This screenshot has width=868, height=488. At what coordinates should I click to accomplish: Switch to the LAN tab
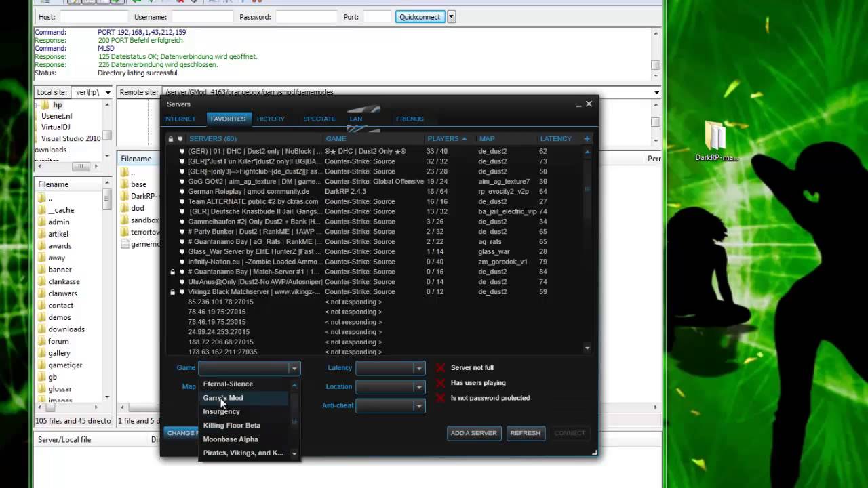click(x=356, y=119)
